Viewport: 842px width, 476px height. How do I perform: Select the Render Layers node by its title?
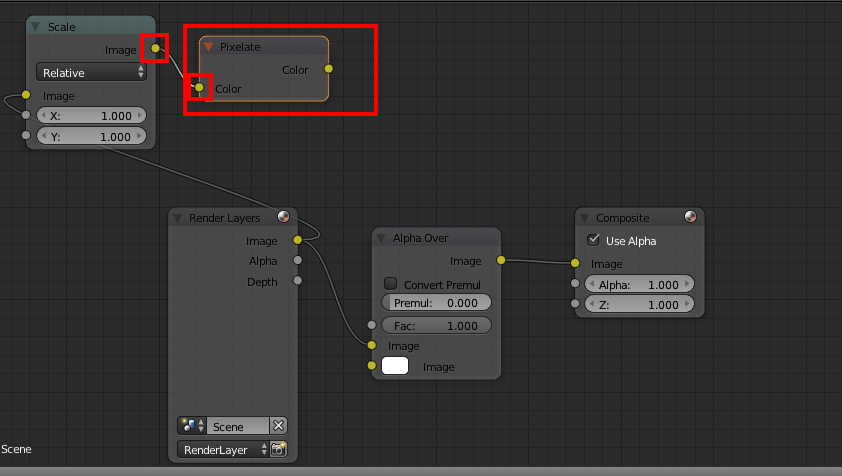pos(224,218)
